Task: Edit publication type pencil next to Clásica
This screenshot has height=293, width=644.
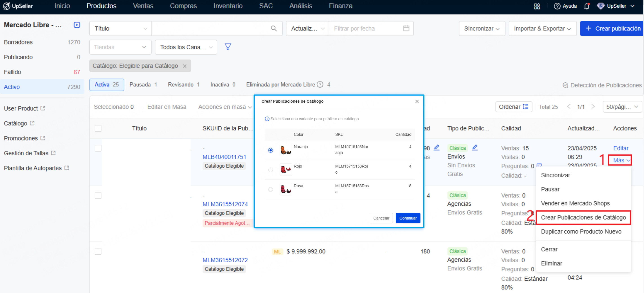Action: point(475,148)
